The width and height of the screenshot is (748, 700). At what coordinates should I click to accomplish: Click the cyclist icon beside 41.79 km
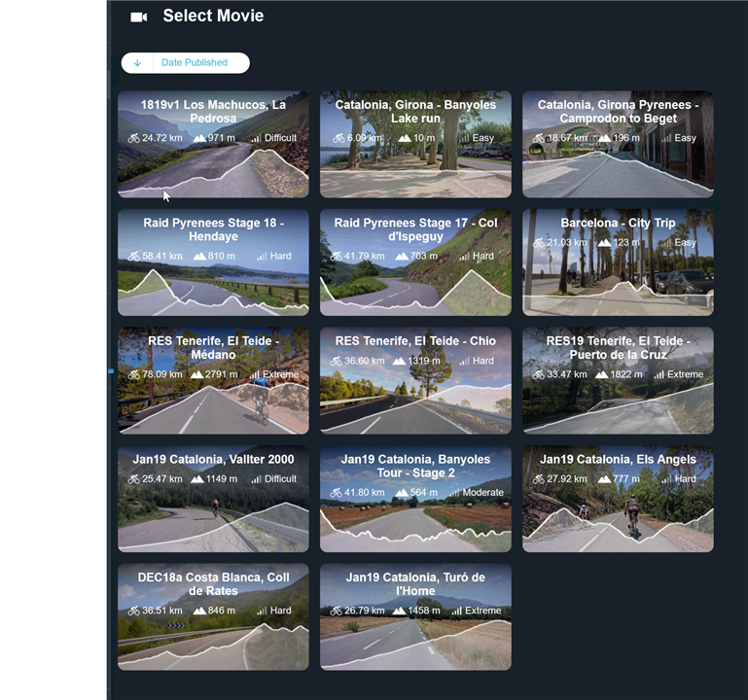point(336,257)
